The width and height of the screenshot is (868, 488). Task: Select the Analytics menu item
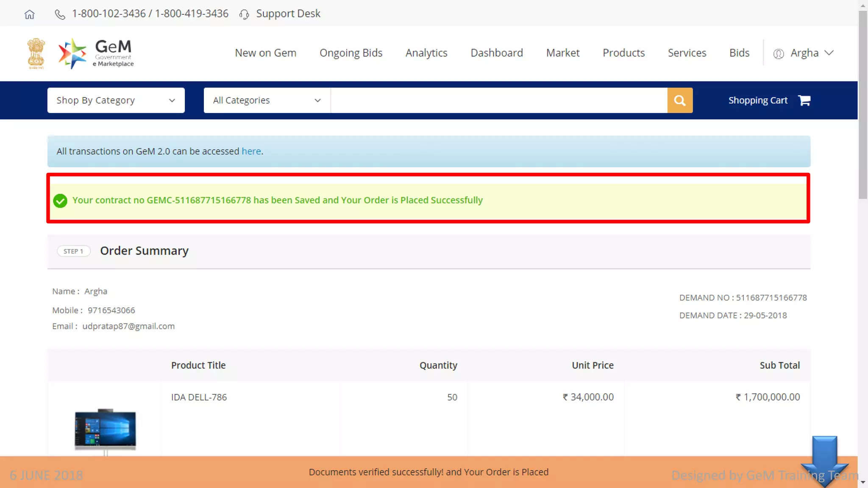pyautogui.click(x=426, y=53)
